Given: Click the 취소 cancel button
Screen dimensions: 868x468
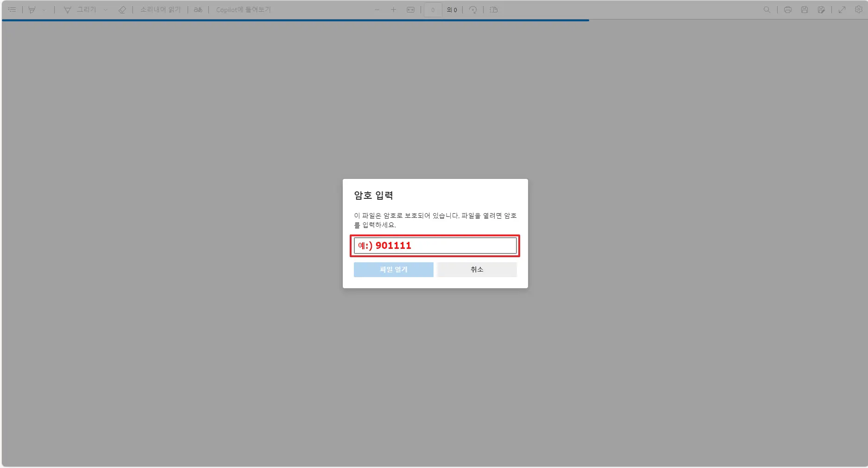Looking at the screenshot, I should point(477,270).
